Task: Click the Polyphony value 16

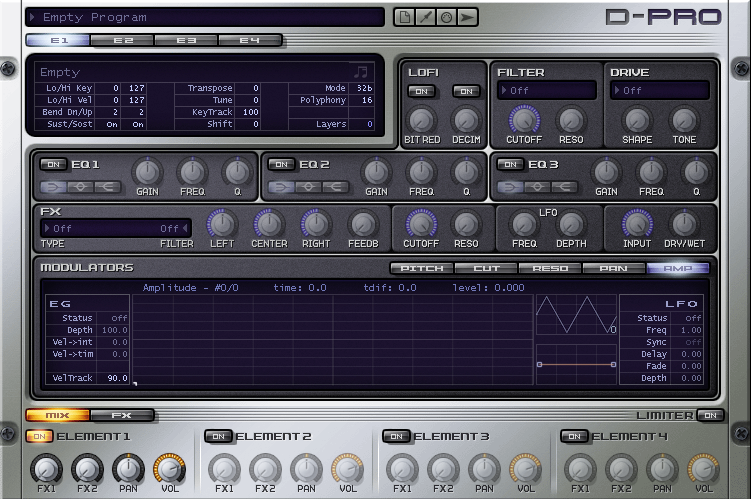Action: [x=366, y=100]
